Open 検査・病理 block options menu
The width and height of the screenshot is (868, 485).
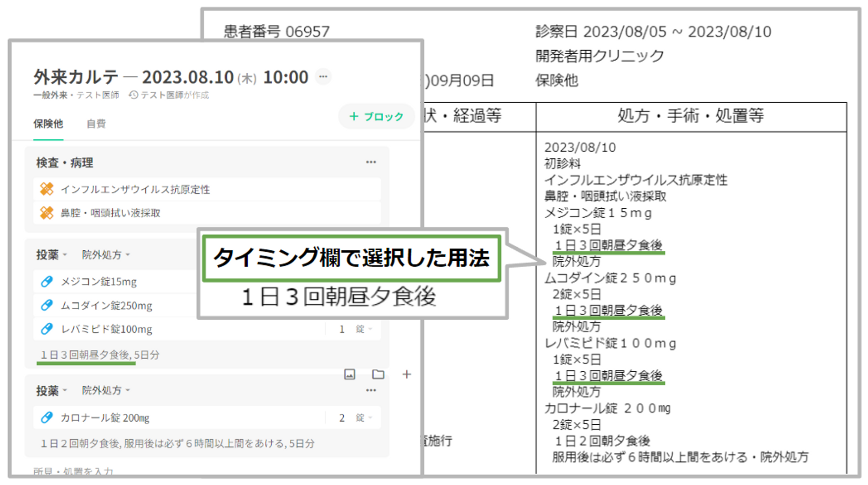tap(371, 162)
